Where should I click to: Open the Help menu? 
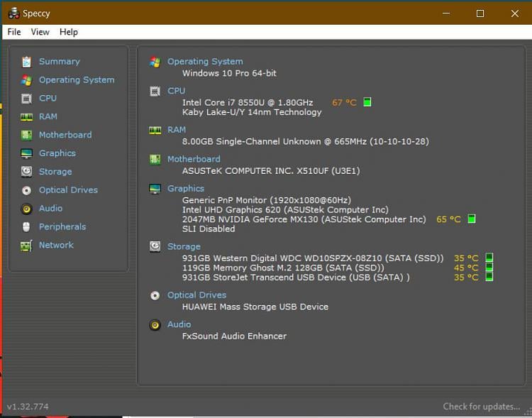pos(69,32)
